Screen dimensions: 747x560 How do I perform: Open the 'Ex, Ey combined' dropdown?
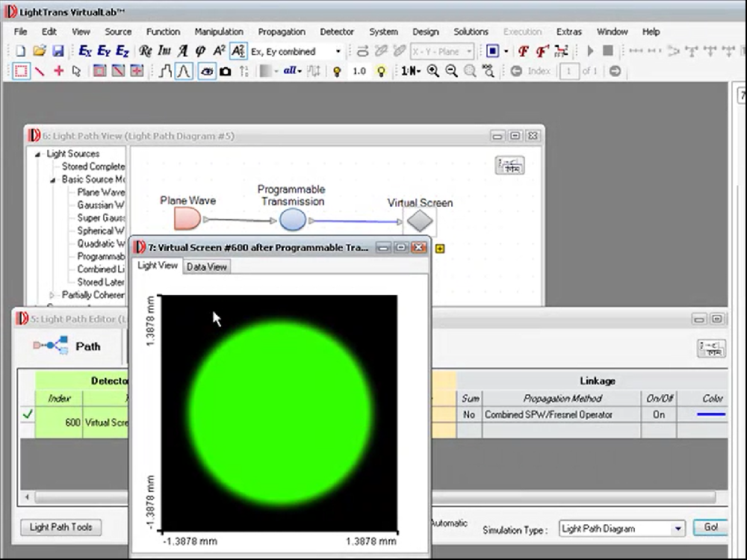point(338,52)
